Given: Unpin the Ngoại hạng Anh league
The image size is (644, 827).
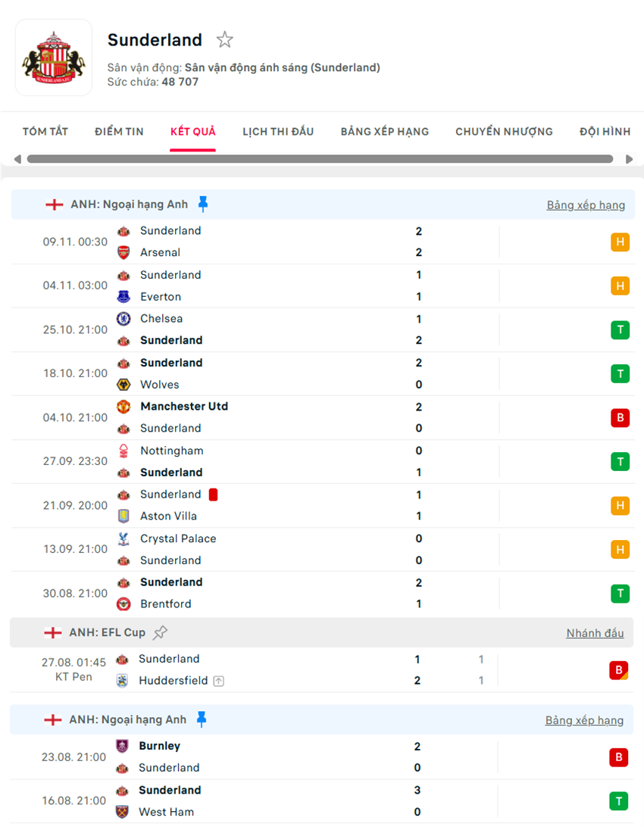Looking at the screenshot, I should point(202,203).
